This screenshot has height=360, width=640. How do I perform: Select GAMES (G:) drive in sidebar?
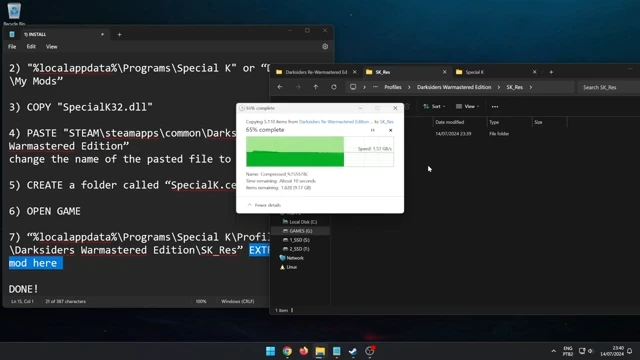[x=301, y=231]
